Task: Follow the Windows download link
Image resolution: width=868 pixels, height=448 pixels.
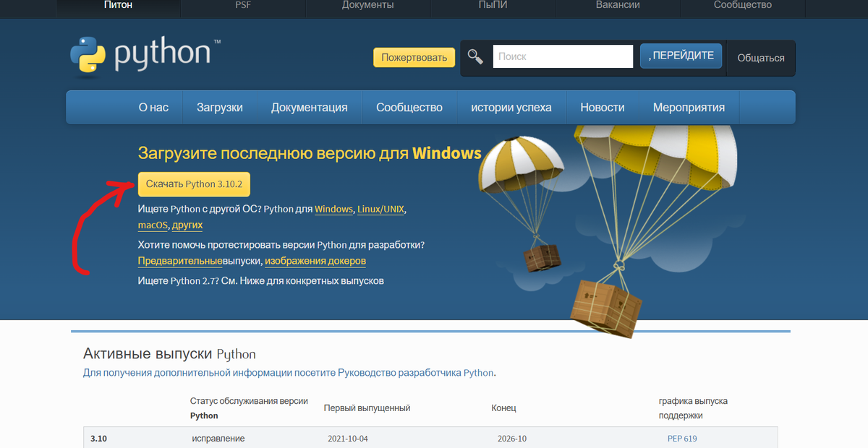Action: (x=333, y=209)
